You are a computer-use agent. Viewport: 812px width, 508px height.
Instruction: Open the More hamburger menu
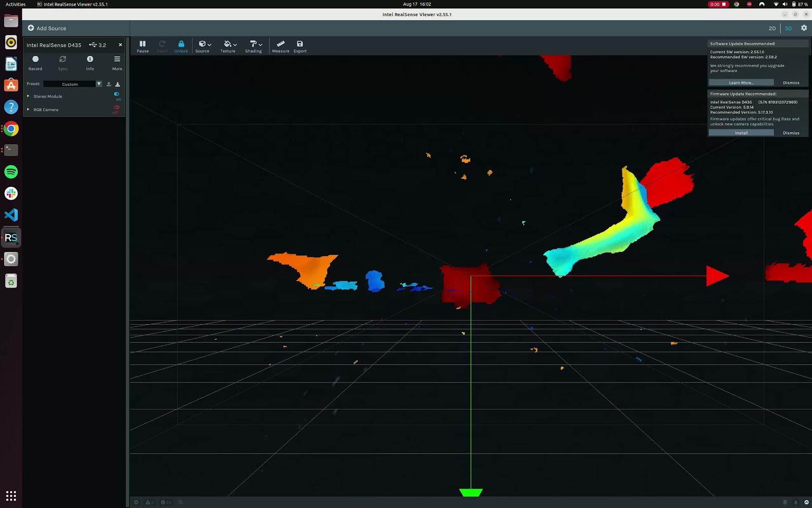(117, 63)
